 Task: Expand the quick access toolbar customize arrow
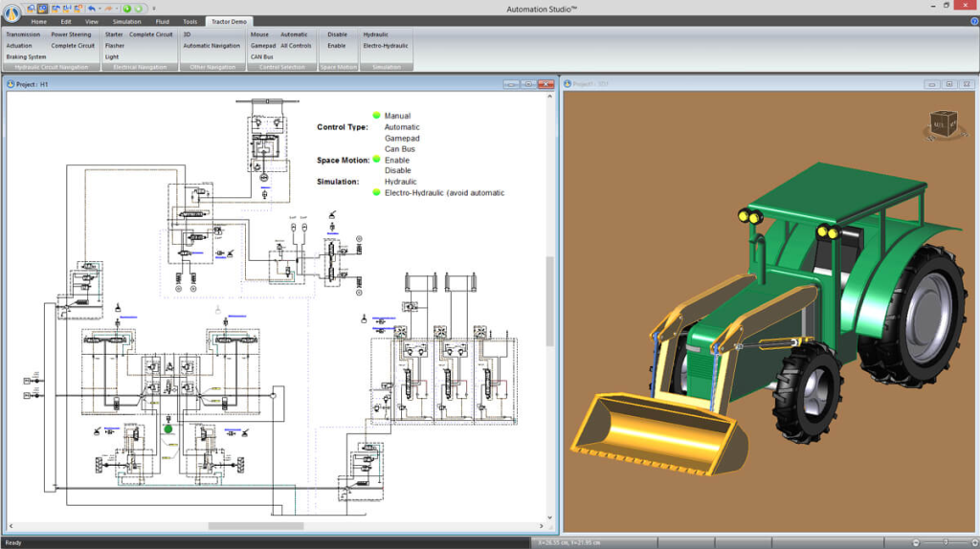point(154,9)
